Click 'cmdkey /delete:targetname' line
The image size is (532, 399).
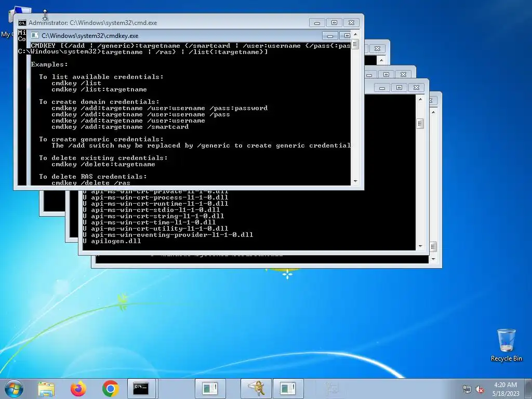103,164
